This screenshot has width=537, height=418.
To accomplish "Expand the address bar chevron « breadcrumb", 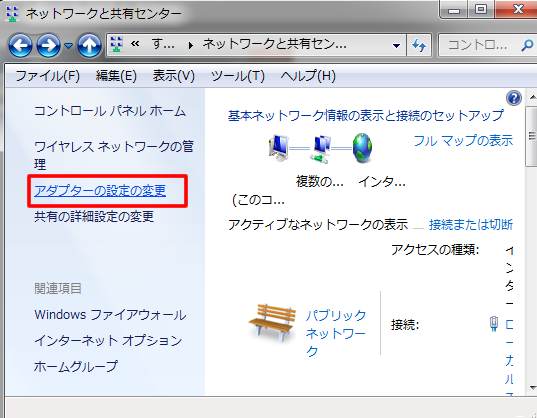I will point(135,44).
